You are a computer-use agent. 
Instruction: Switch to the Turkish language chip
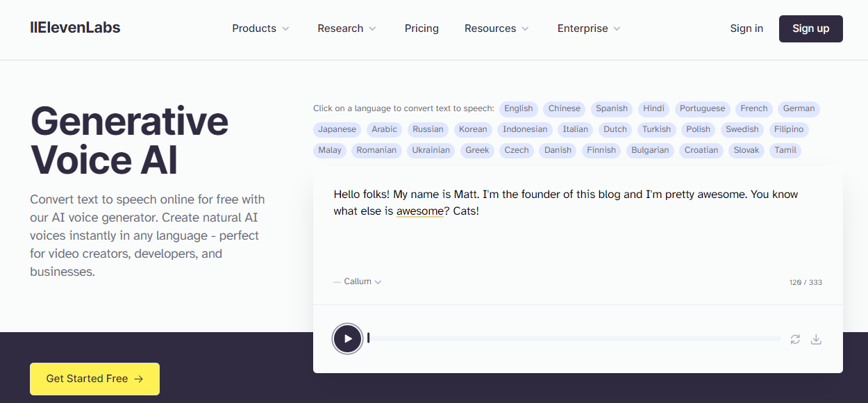(656, 129)
